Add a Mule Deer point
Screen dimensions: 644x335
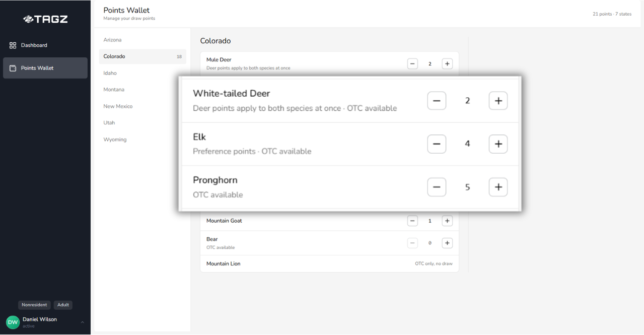447,63
